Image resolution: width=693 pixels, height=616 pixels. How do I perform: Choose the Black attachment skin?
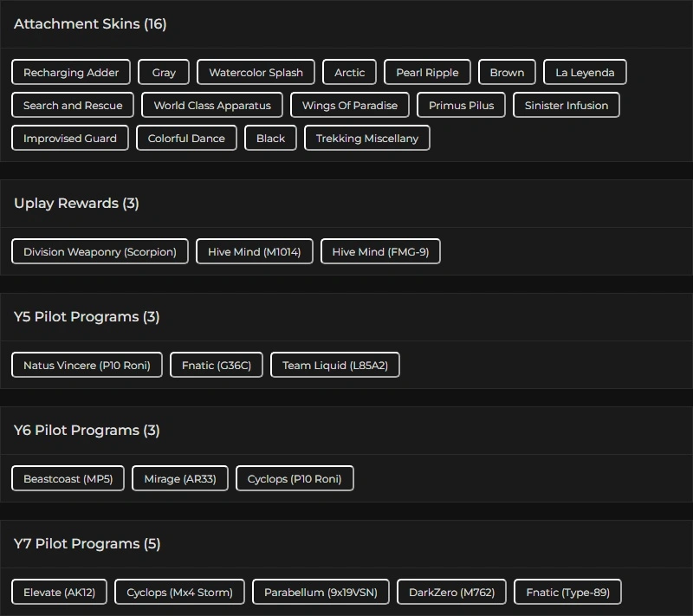pos(270,139)
